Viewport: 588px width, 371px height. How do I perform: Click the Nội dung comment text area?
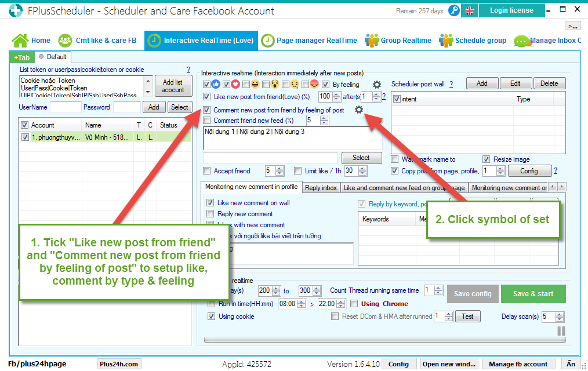click(x=292, y=138)
